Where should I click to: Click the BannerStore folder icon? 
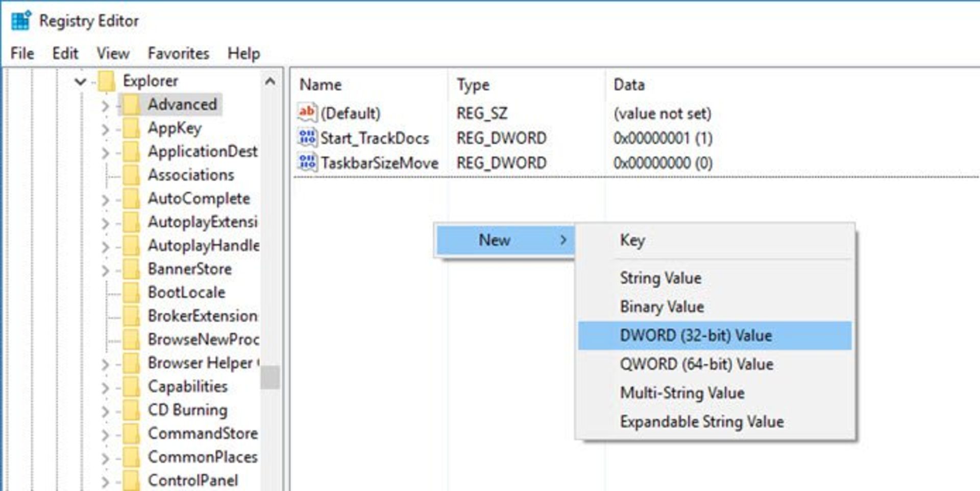(131, 269)
